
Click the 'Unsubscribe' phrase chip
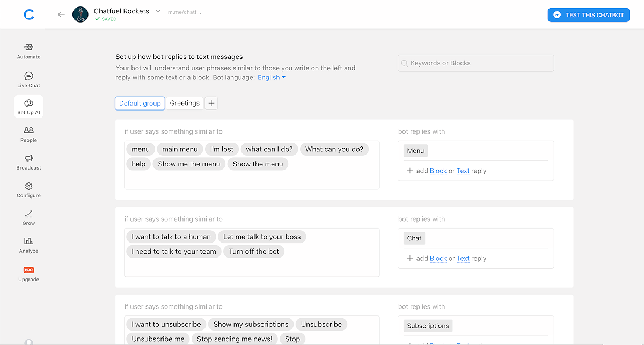(x=321, y=324)
